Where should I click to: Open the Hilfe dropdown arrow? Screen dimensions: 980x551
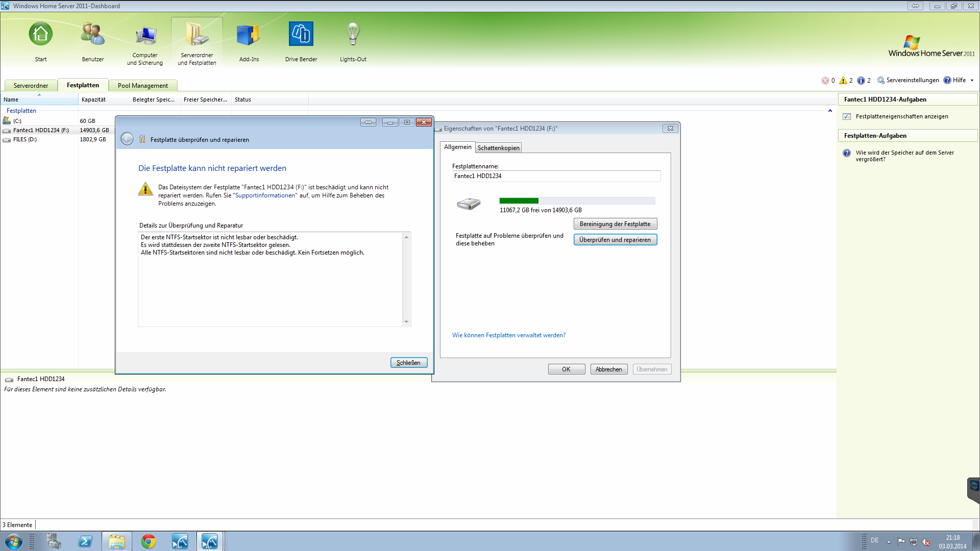pyautogui.click(x=972, y=80)
